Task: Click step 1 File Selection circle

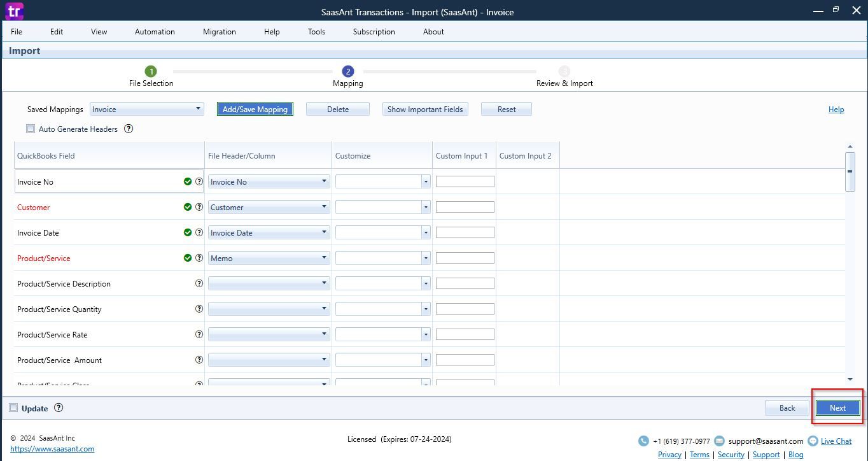Action: click(151, 71)
